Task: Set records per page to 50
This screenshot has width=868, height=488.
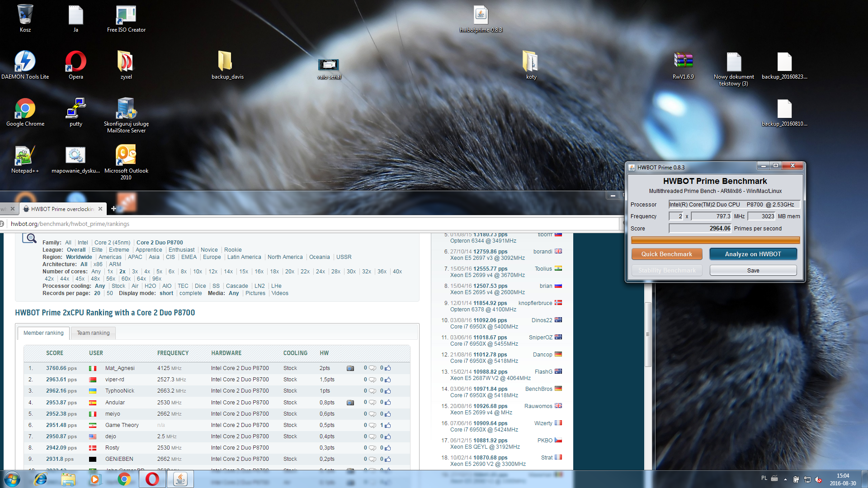Action: (110, 293)
